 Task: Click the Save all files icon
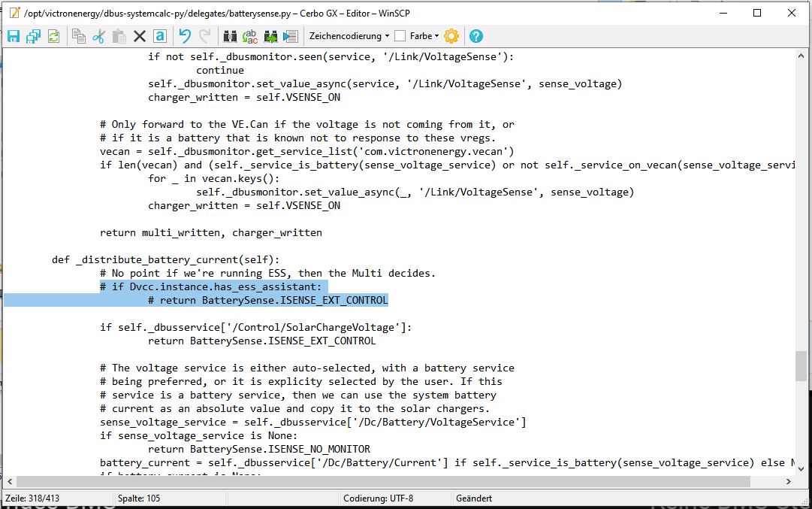(33, 36)
